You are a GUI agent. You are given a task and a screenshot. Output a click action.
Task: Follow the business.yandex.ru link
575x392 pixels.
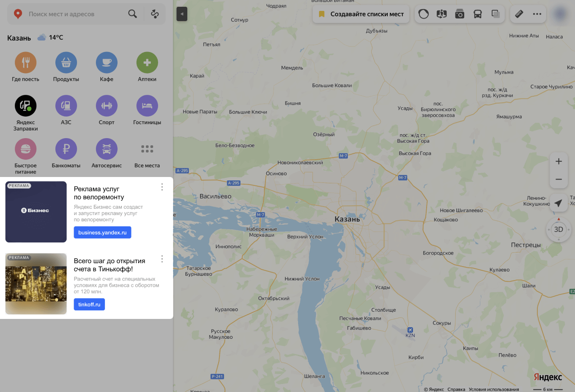pyautogui.click(x=102, y=232)
